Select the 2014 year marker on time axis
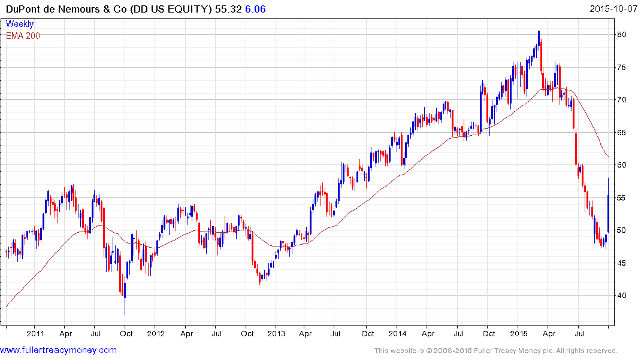Image resolution: width=644 pixels, height=359 pixels. point(397,333)
